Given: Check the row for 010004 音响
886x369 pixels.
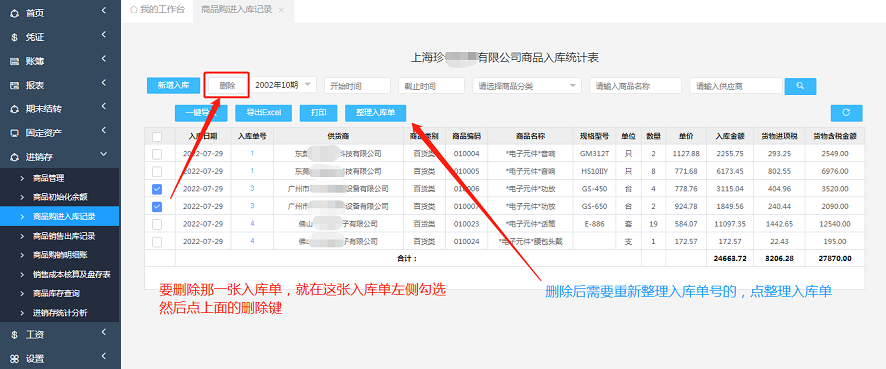Looking at the screenshot, I should (x=157, y=154).
